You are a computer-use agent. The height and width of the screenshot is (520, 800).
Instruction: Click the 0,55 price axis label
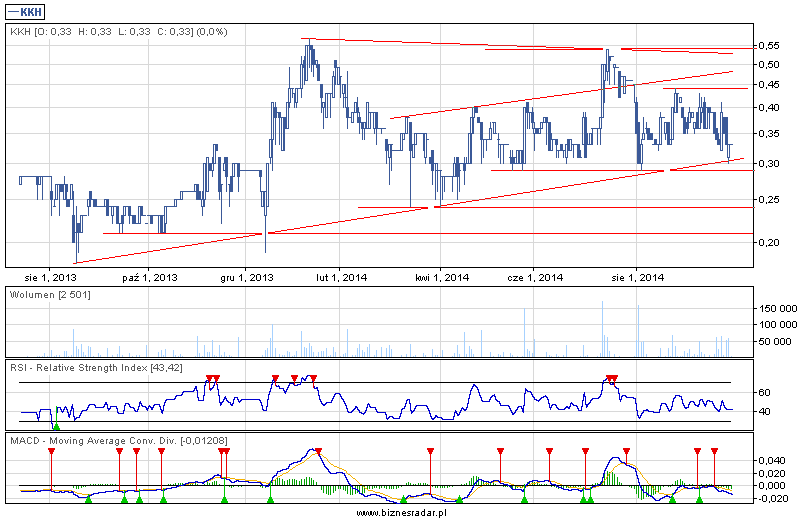pos(767,46)
